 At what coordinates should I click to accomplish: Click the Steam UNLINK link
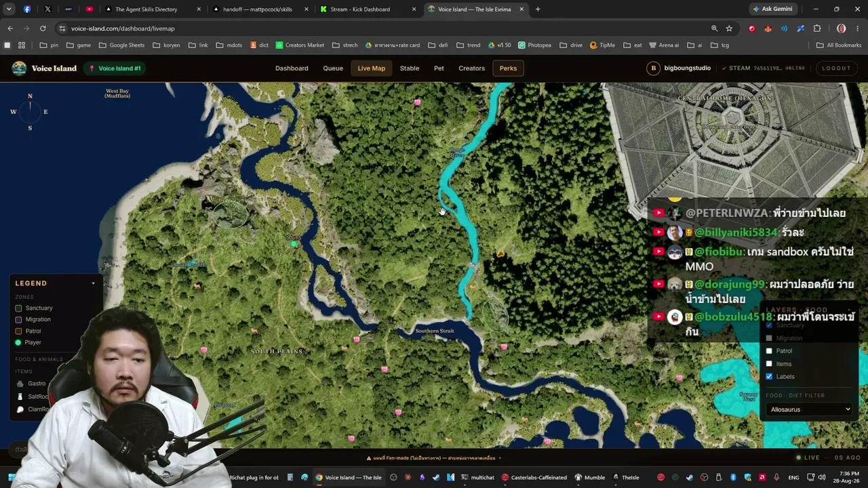click(x=795, y=68)
